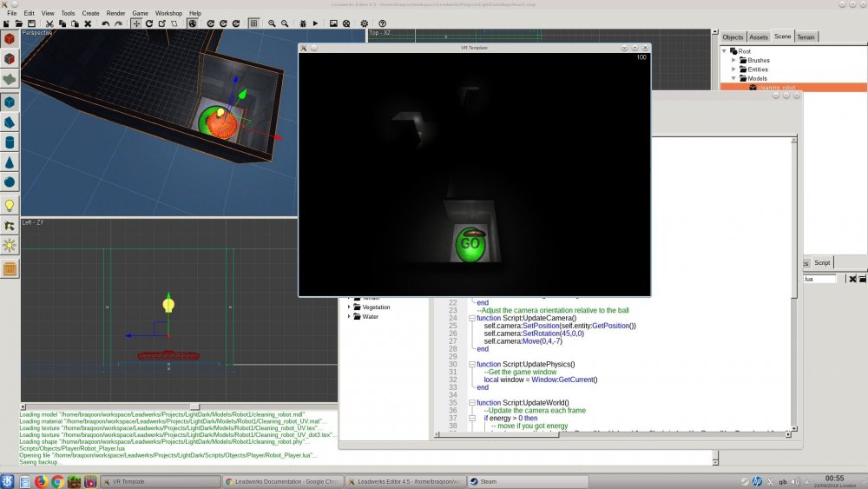Open the Workshop menu

point(168,14)
